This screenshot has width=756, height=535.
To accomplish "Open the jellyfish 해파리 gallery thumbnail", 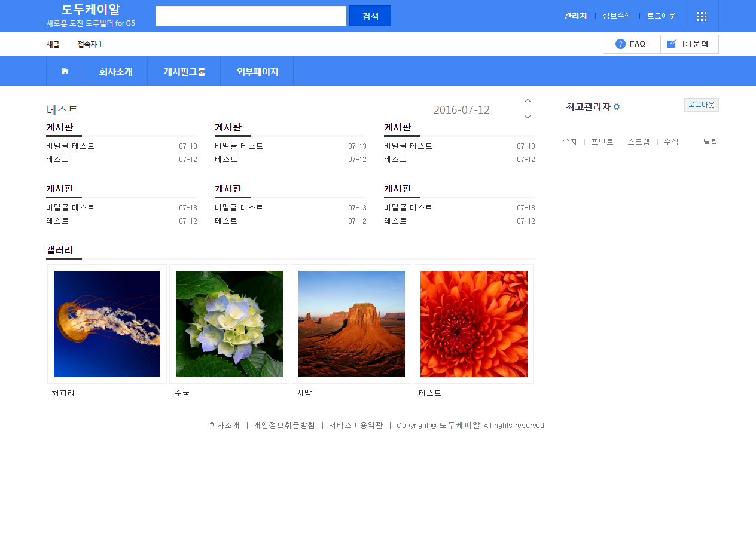I will 107,324.
